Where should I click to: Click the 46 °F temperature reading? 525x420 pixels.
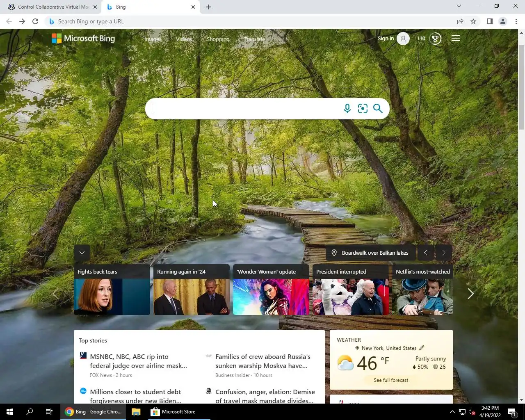(x=372, y=363)
